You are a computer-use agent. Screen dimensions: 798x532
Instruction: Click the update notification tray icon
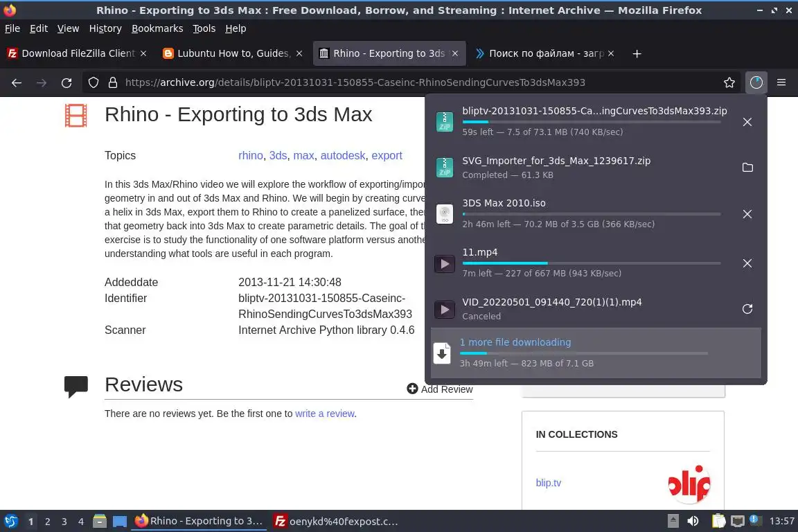pyautogui.click(x=755, y=520)
